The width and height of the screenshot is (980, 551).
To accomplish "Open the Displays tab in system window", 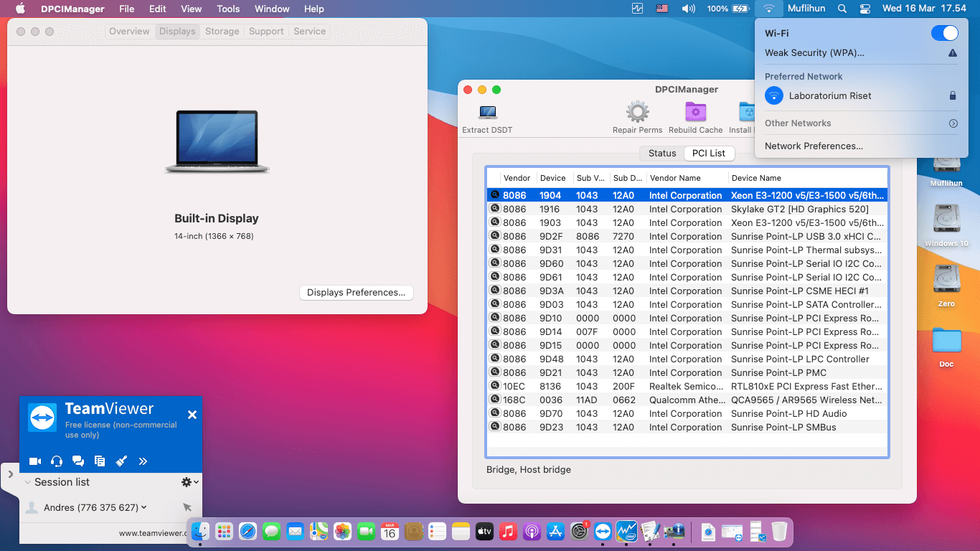I will pyautogui.click(x=176, y=31).
